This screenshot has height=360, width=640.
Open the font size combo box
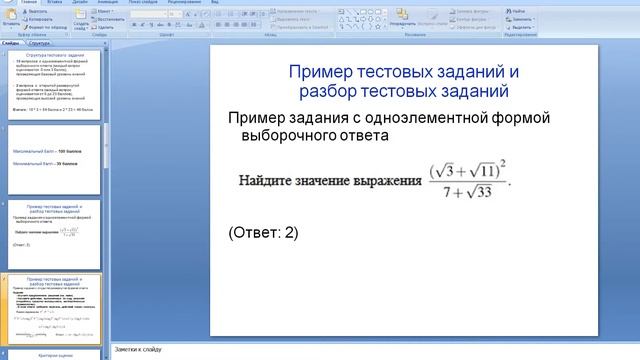click(x=175, y=14)
